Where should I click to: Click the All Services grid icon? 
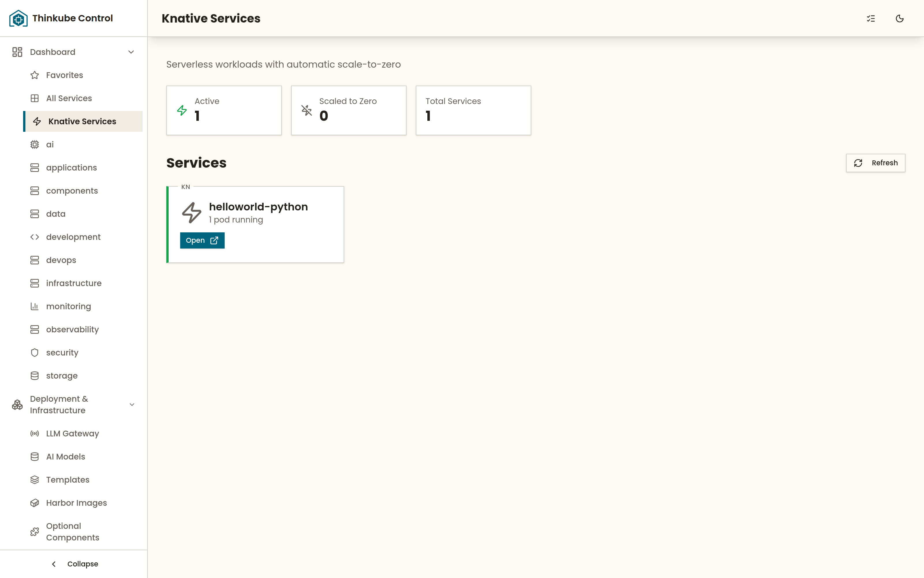[35, 98]
